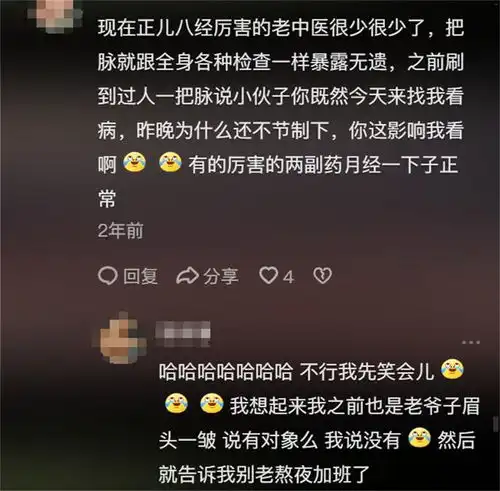The height and width of the screenshot is (491, 500).
Task: Click the top comment text about 老中医
Action: [281, 112]
